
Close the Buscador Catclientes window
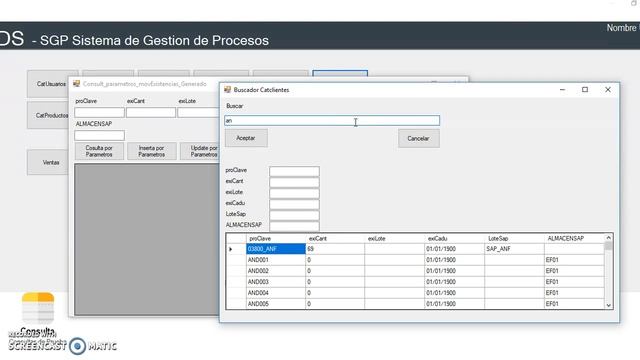tap(608, 89)
